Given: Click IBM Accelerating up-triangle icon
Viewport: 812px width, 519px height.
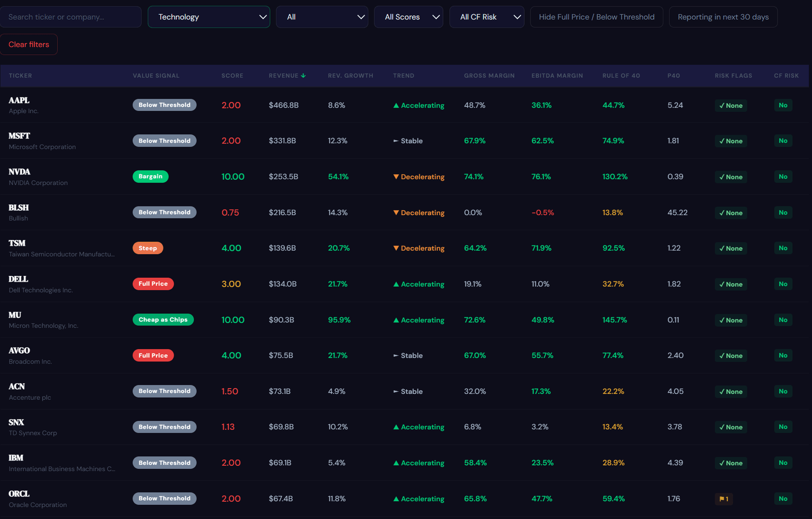Looking at the screenshot, I should tap(396, 463).
